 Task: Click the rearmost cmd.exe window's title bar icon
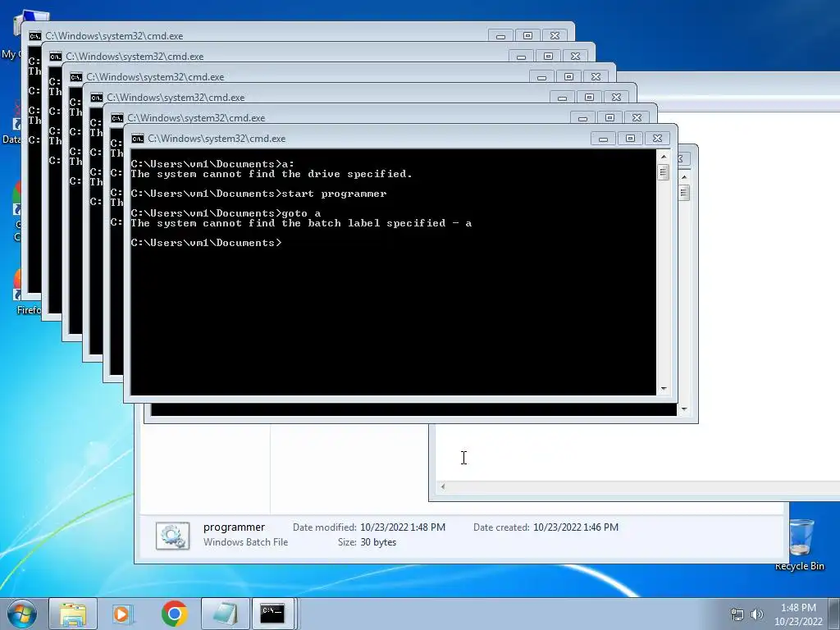point(34,36)
